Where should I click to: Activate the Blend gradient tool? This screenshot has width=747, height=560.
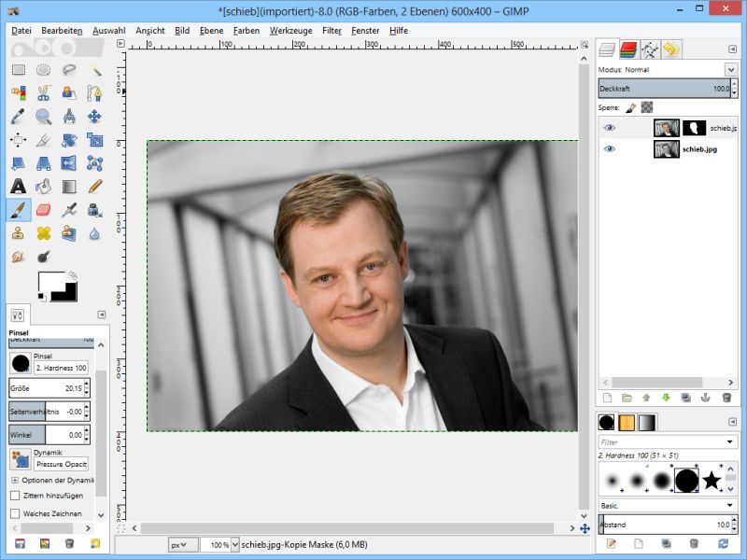pyautogui.click(x=69, y=187)
